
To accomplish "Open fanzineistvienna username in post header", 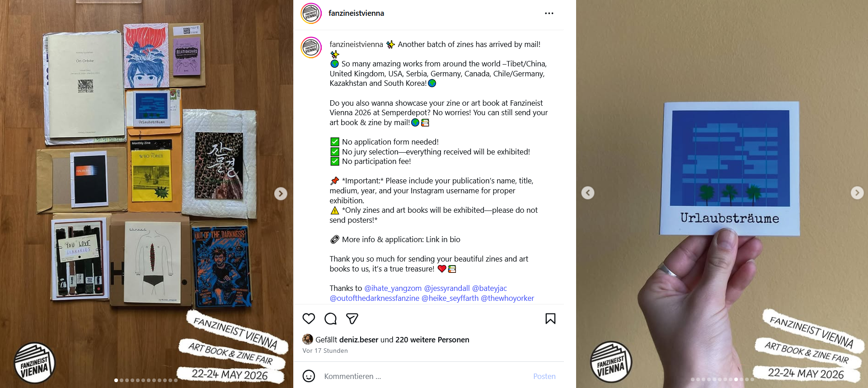I will 356,13.
